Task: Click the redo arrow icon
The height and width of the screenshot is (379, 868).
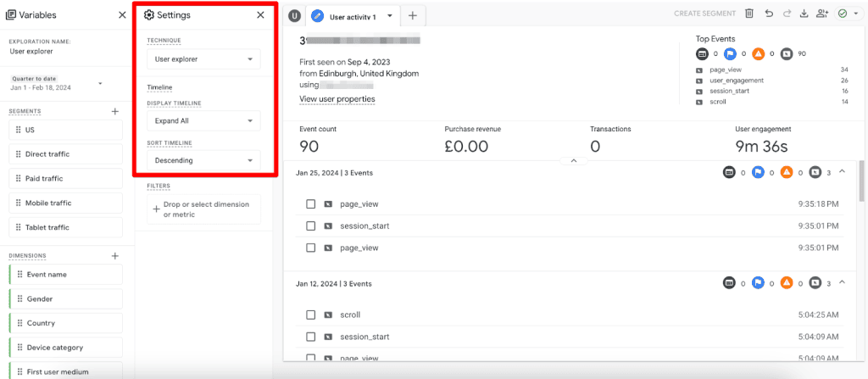Action: pyautogui.click(x=787, y=14)
